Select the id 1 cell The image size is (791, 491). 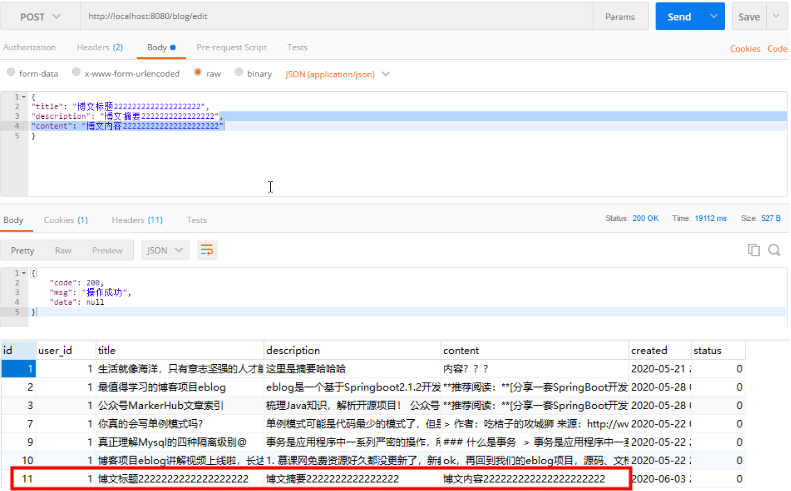[18, 369]
